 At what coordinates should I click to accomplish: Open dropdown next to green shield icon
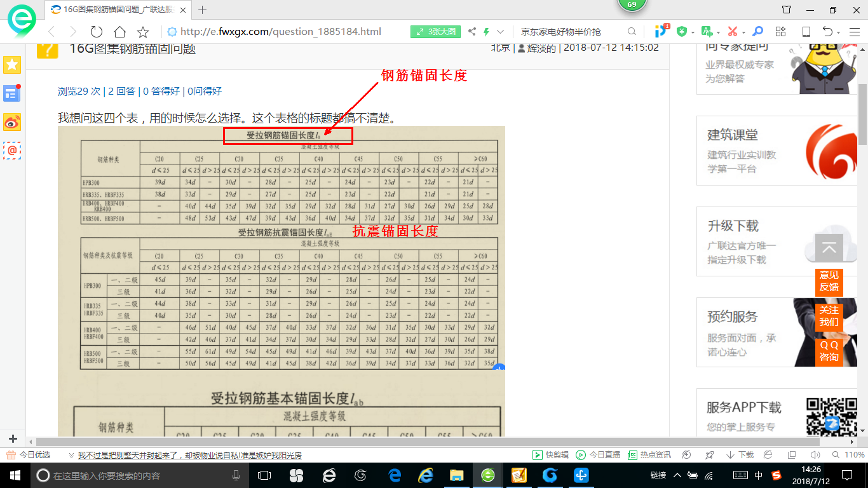pos(692,32)
